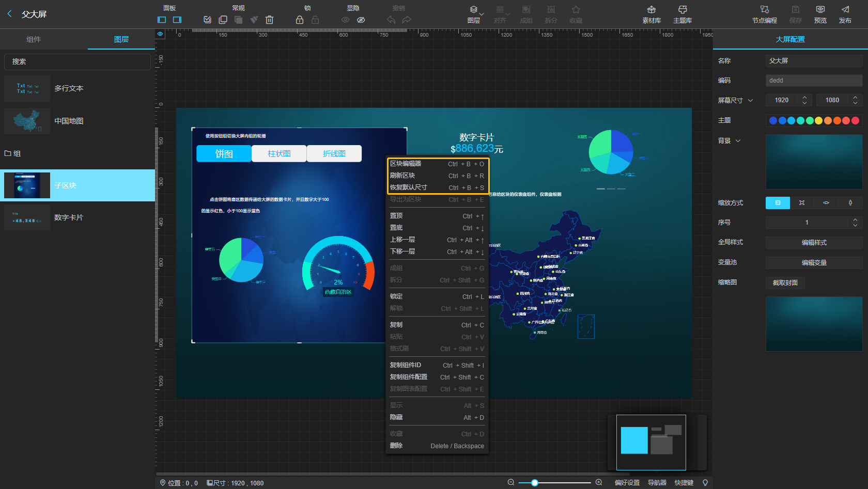Click the 截取封面 button
Screen dimensions: 868x489
point(785,283)
